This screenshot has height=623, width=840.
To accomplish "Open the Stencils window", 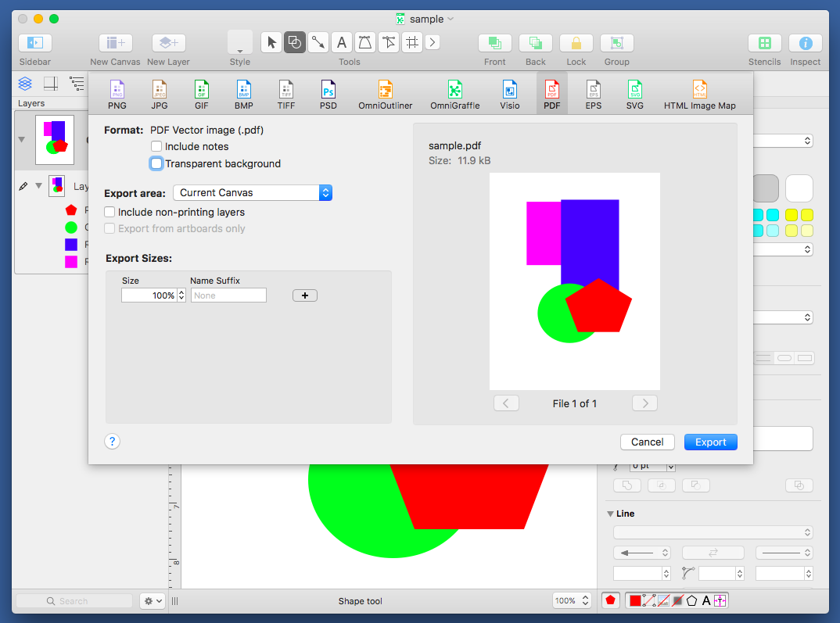I will (764, 43).
